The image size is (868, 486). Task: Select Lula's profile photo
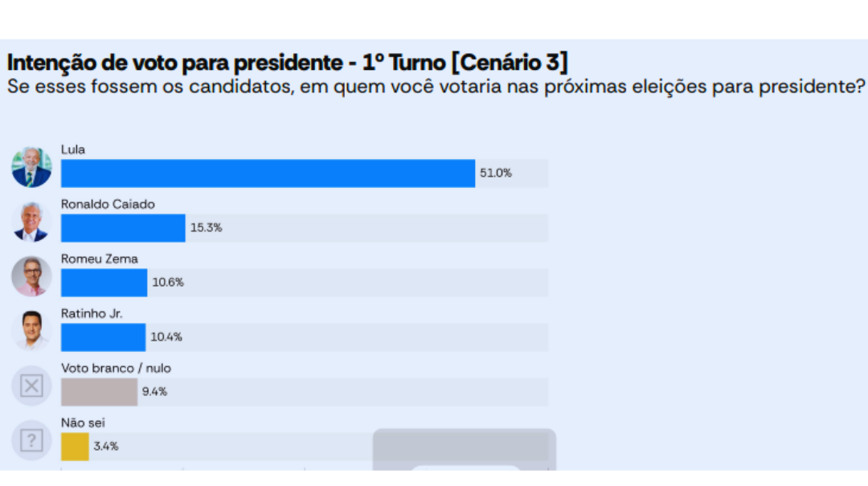[31, 167]
